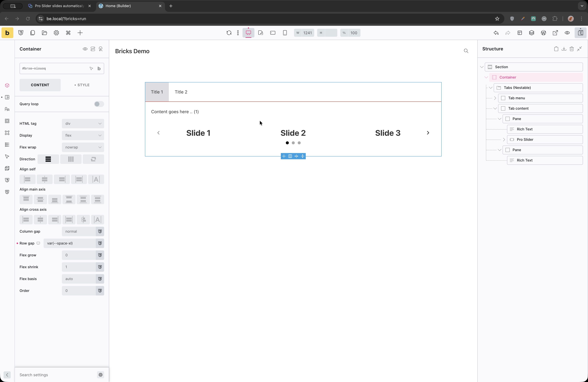Open the CSS shield icon in top toolbar
This screenshot has width=588, height=382.
[x=21, y=33]
